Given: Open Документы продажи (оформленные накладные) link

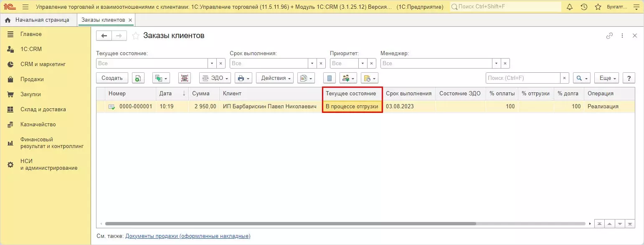Looking at the screenshot, I should click(x=188, y=236).
